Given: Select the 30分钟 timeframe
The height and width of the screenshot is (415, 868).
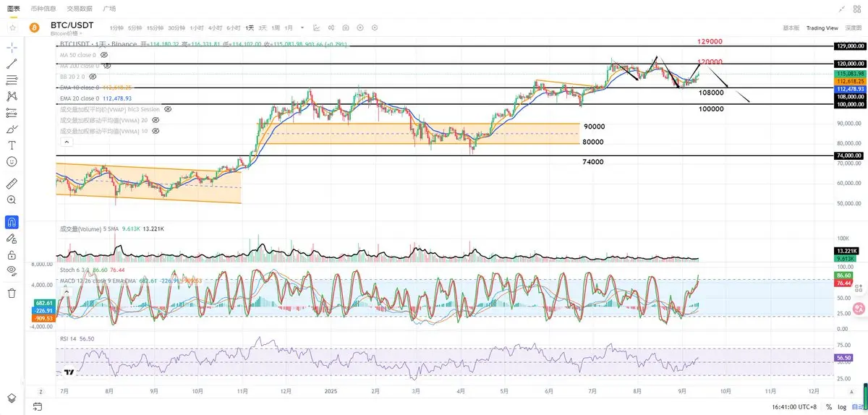Looking at the screenshot, I should [x=176, y=27].
